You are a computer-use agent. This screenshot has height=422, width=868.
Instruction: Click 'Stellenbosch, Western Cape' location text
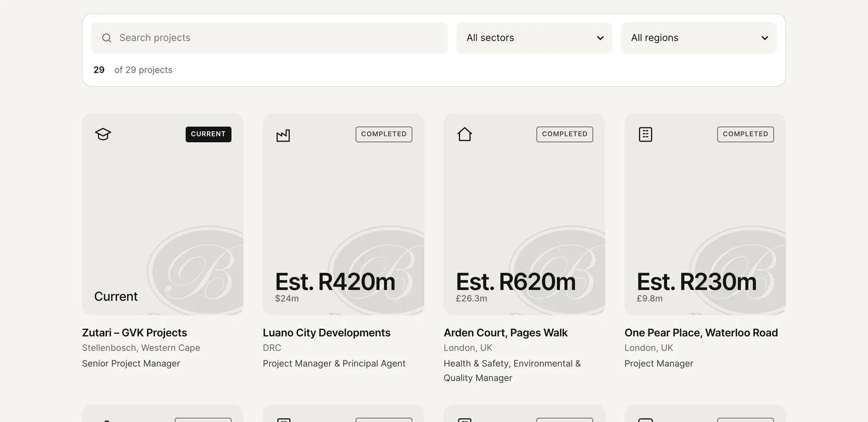pyautogui.click(x=141, y=348)
